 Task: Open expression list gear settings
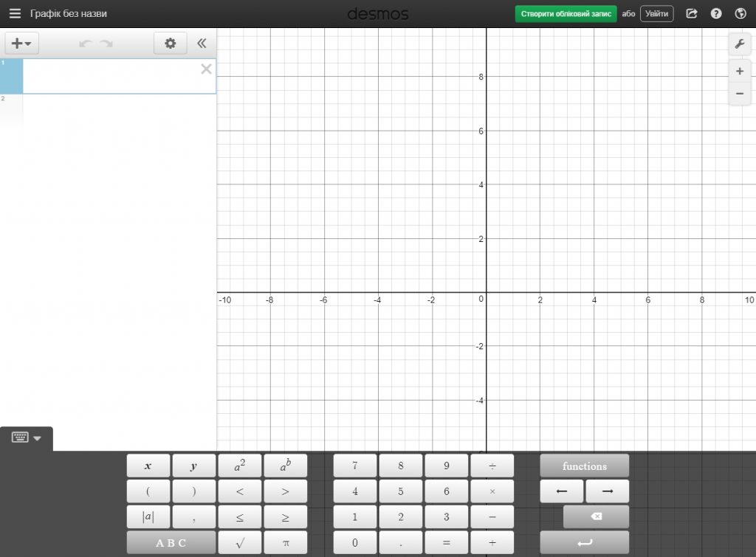pyautogui.click(x=171, y=44)
